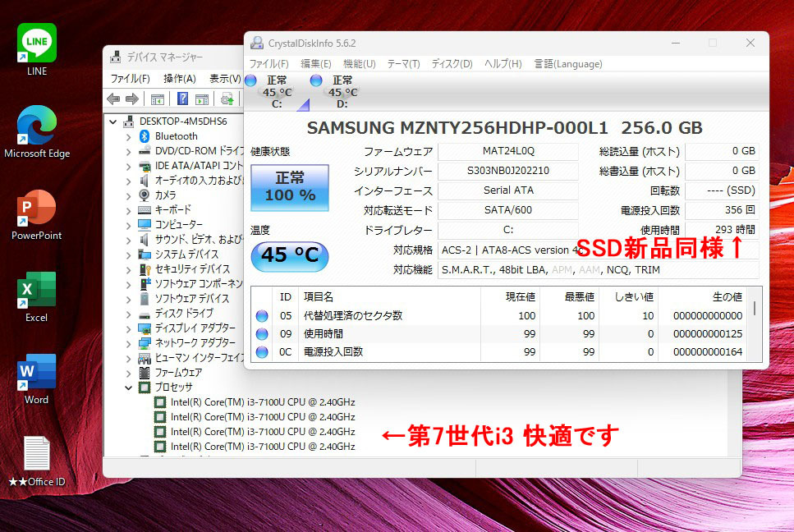The image size is (794, 532).
Task: Click the serial number field S303NB0J202210
Action: click(x=508, y=171)
